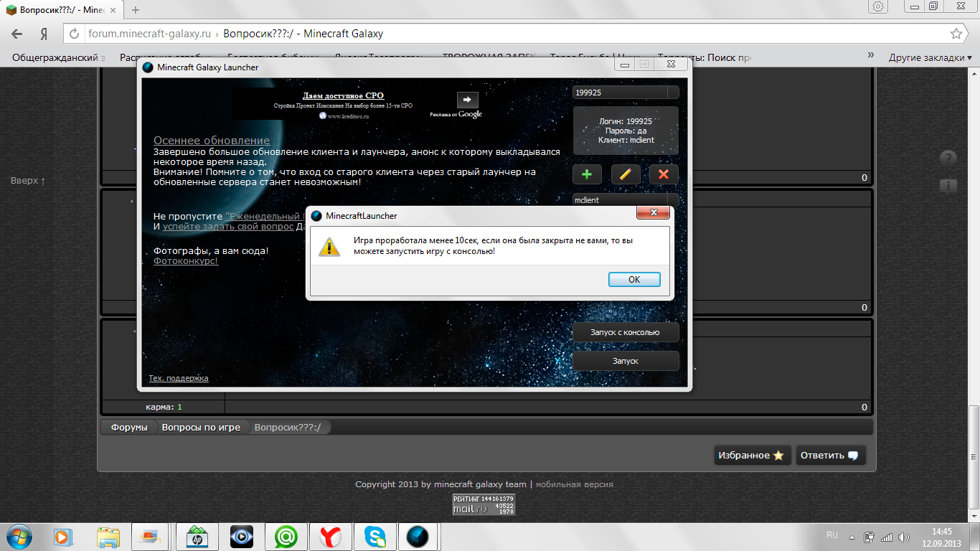Click the warning triangle icon in the dialog
The image size is (980, 551).
pyautogui.click(x=329, y=246)
